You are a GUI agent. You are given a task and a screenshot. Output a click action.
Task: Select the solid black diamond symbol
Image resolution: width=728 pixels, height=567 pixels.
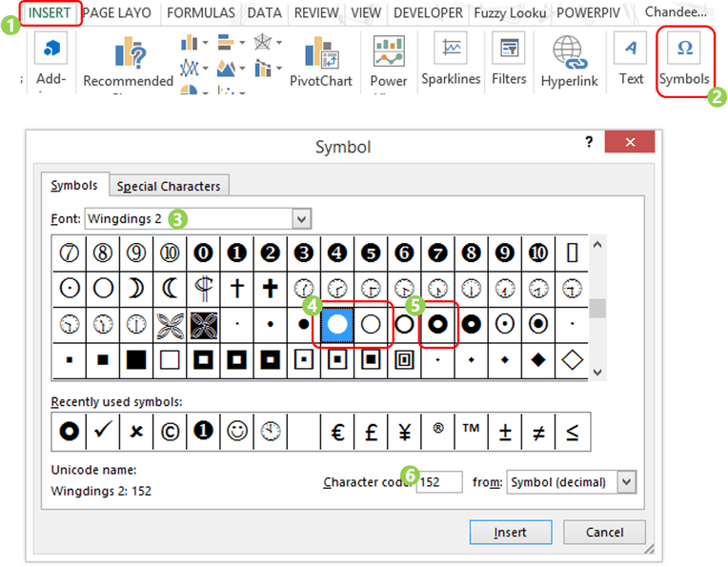point(538,359)
